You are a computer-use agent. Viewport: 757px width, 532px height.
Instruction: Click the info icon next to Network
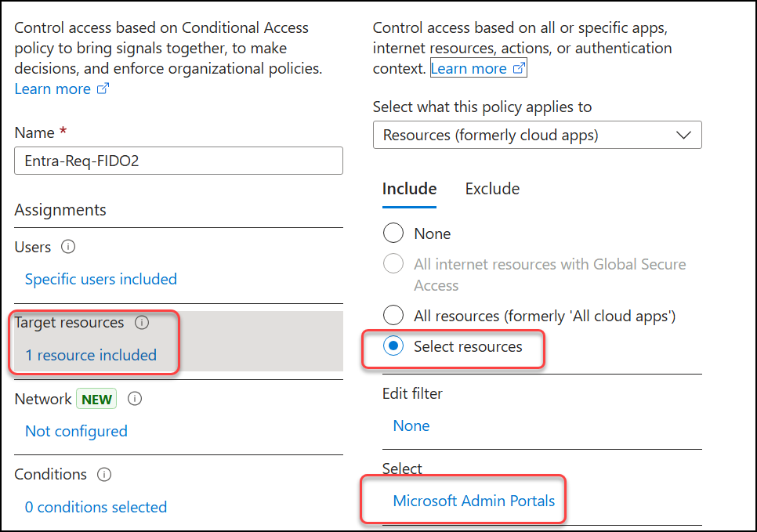tap(135, 399)
